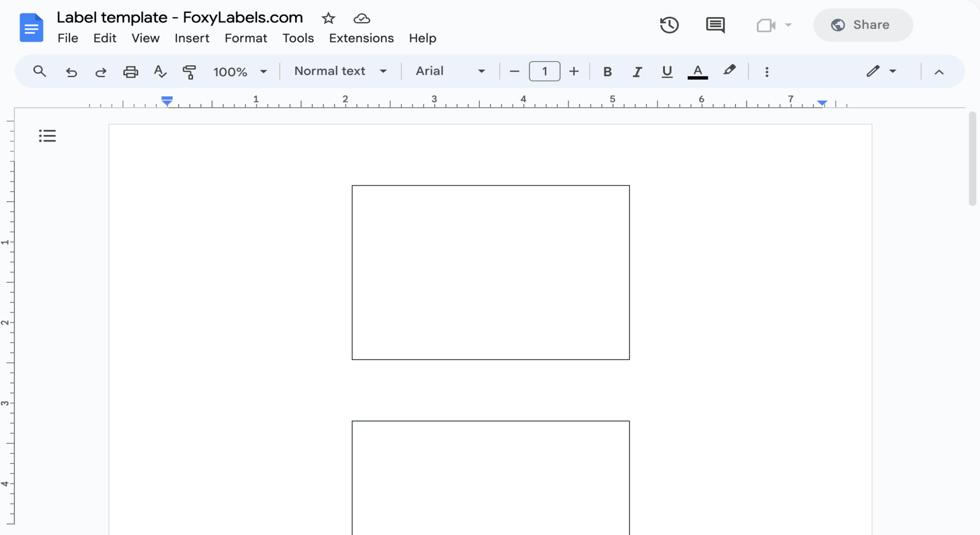Click the vertical scrollbar thumb
The height and width of the screenshot is (535, 980).
(972, 158)
